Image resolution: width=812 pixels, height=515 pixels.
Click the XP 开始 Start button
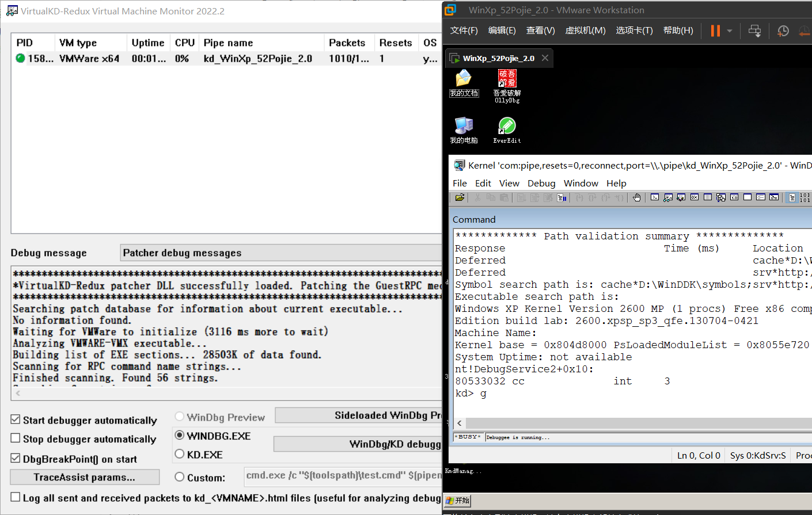click(458, 501)
